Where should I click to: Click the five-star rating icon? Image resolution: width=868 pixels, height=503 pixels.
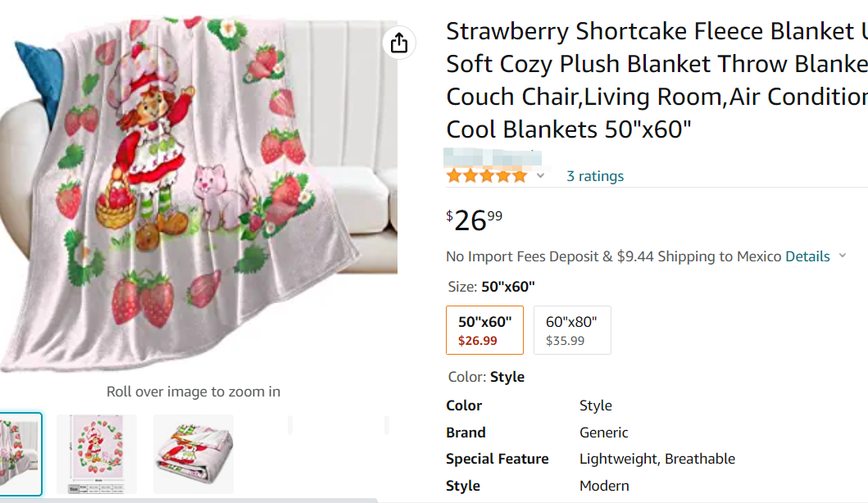487,176
